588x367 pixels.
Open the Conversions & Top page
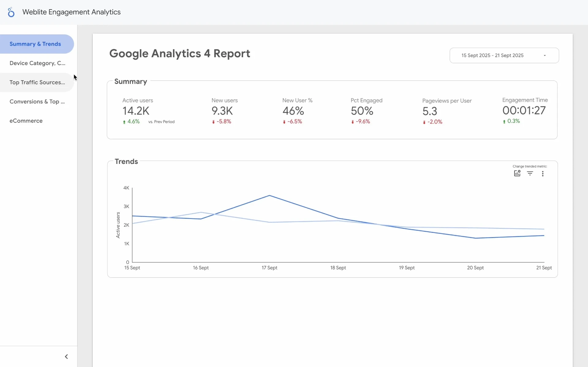click(x=37, y=102)
